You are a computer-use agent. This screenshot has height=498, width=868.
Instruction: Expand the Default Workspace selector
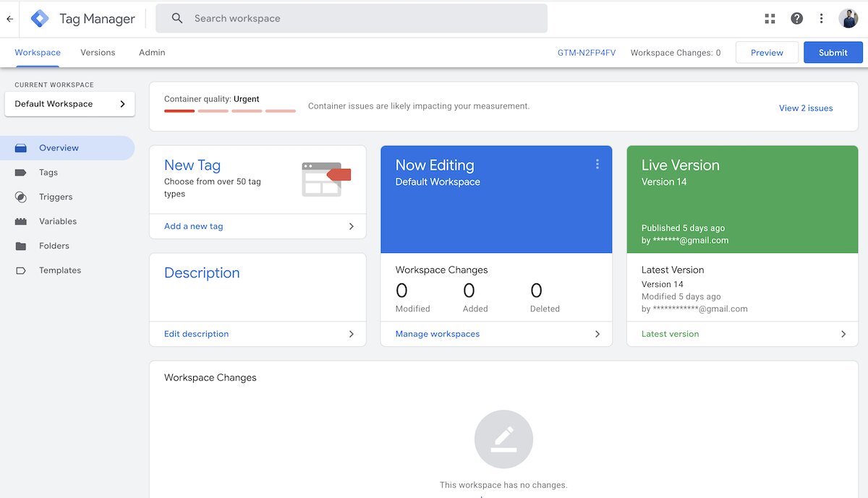coord(69,104)
